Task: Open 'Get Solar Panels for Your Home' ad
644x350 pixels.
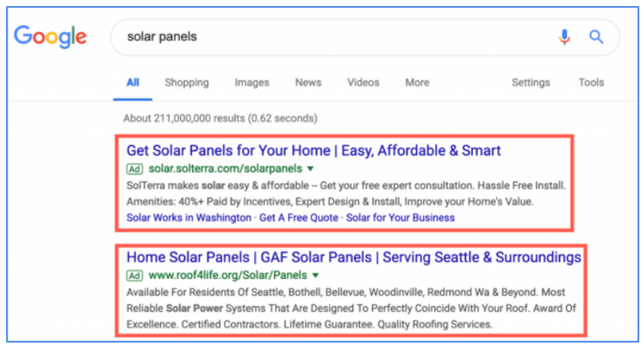Action: pyautogui.click(x=314, y=150)
